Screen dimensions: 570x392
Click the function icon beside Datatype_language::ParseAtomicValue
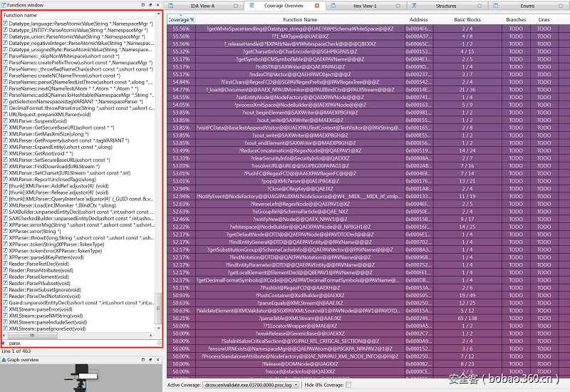(x=5, y=24)
